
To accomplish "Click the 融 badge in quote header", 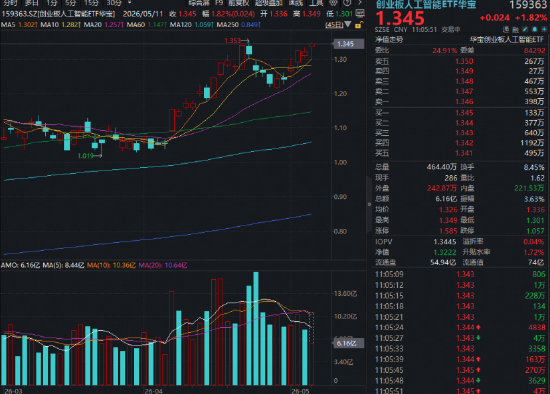I will (515, 29).
